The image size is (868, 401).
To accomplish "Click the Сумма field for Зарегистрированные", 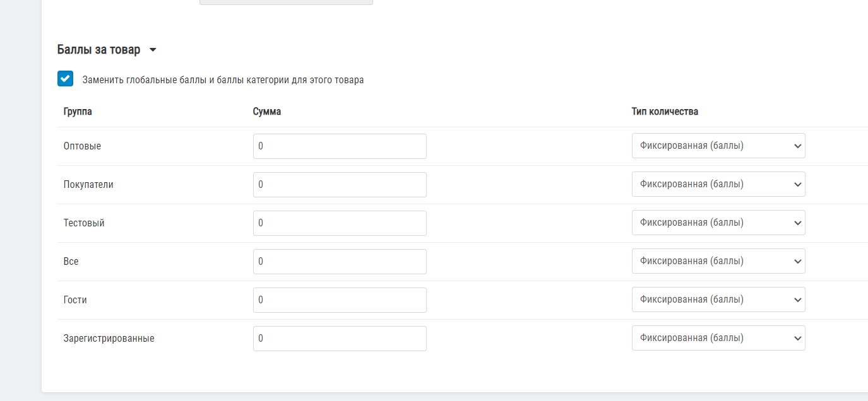I will click(340, 339).
